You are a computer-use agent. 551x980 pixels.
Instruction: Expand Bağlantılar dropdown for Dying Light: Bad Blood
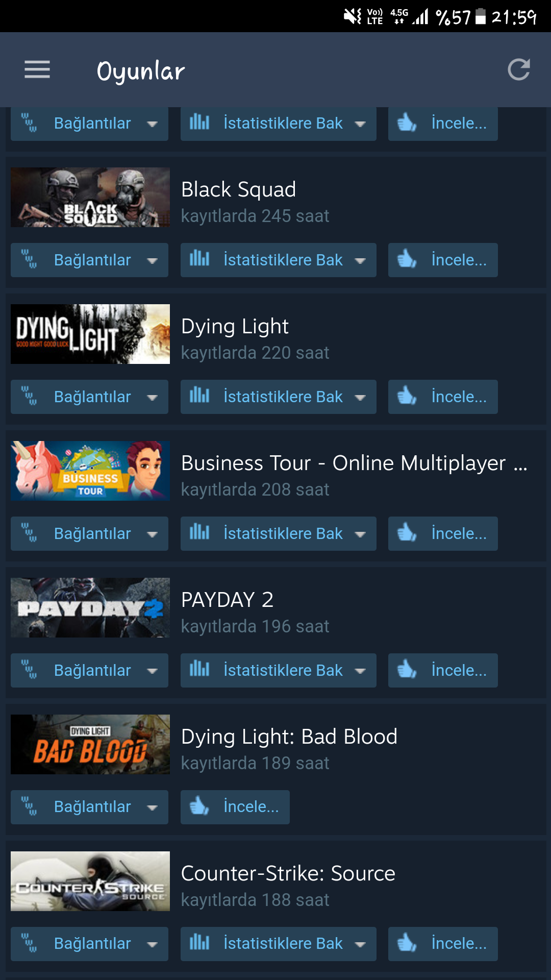[89, 807]
